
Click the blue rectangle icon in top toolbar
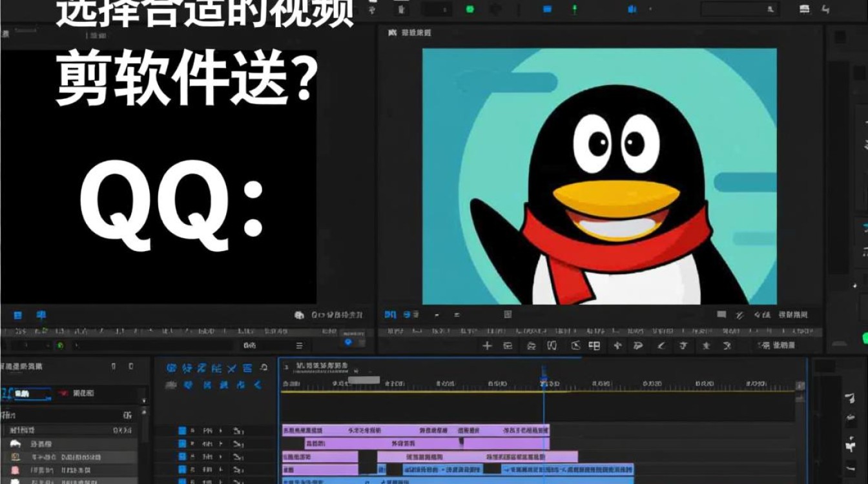tap(548, 9)
